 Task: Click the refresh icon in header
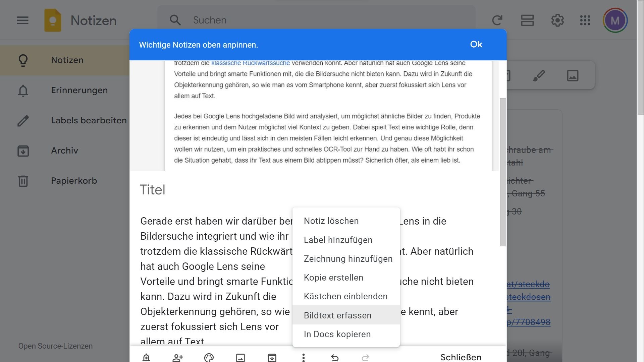[x=497, y=20]
